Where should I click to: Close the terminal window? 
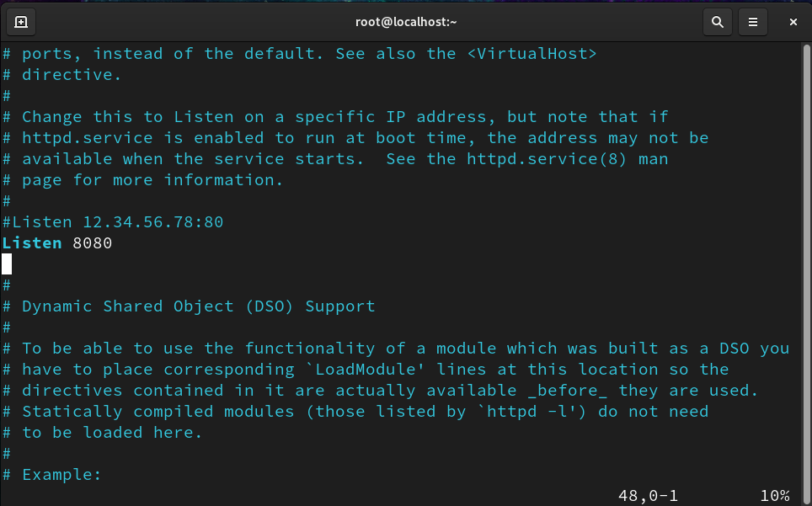coord(793,22)
